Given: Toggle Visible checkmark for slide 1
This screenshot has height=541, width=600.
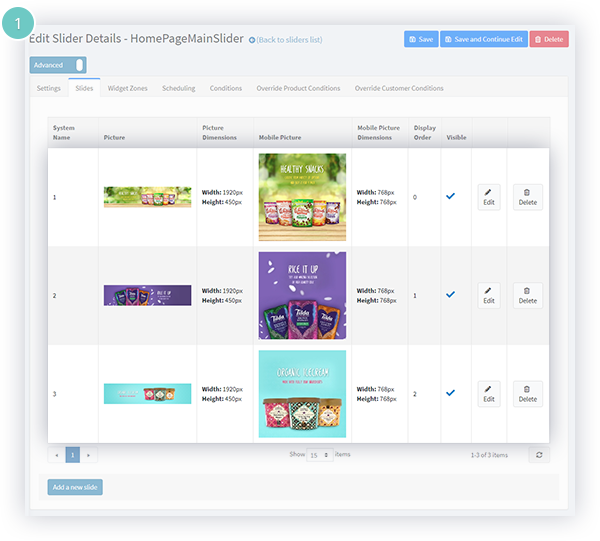Looking at the screenshot, I should [450, 196].
